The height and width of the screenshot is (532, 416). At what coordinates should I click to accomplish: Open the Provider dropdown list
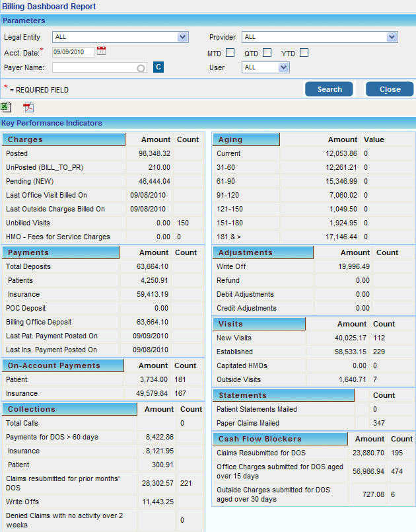coord(392,37)
